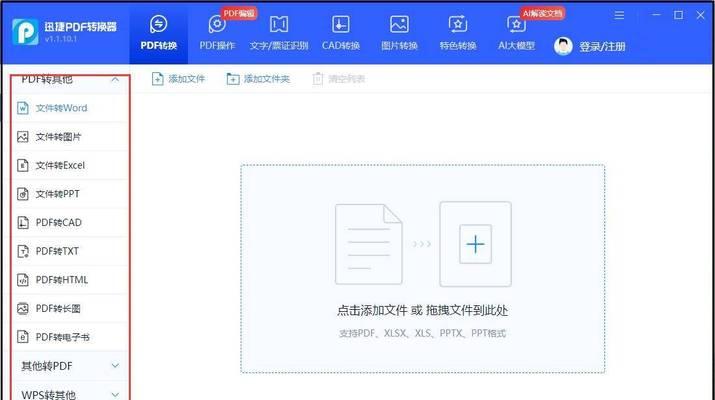Click the PDF编辑 red badge
Screen dimensions: 715x400
238,13
